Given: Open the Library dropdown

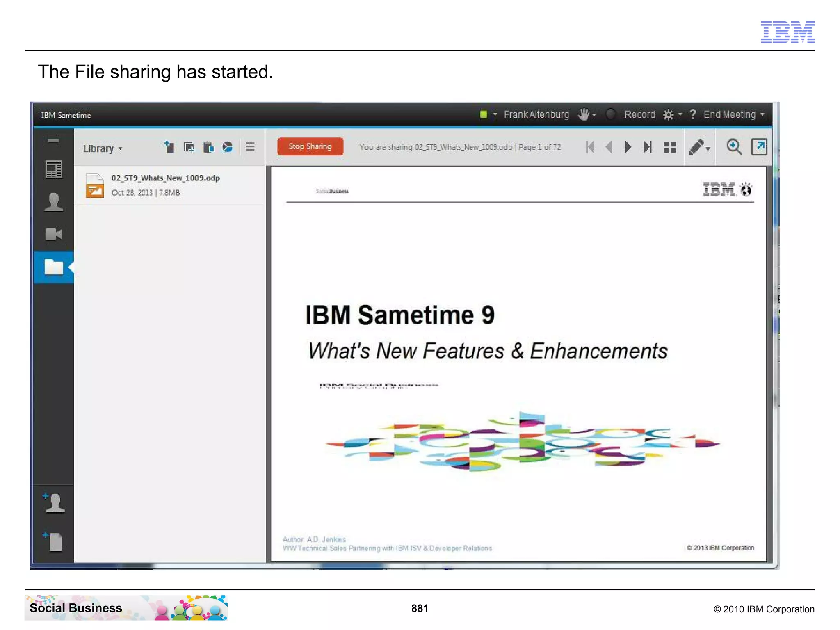Looking at the screenshot, I should 103,148.
